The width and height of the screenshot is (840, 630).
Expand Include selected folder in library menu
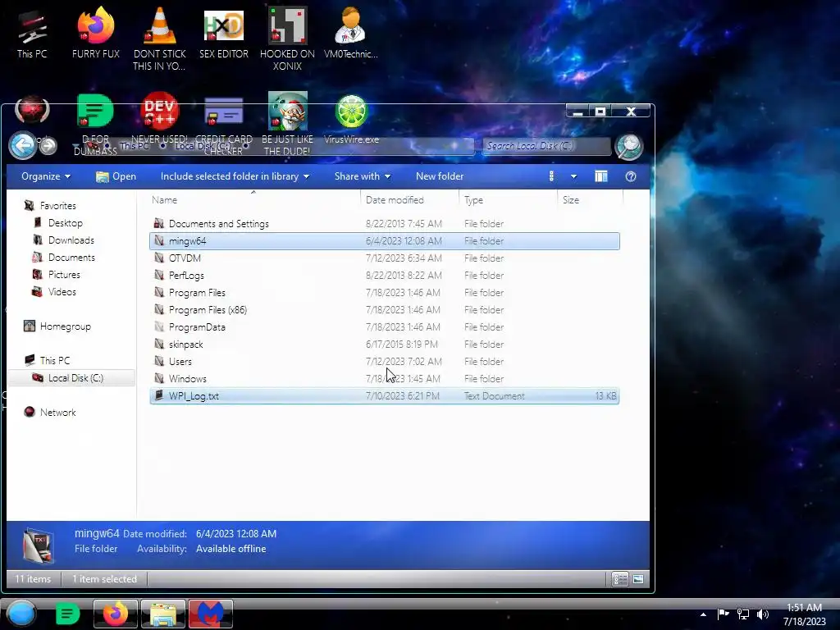tap(235, 176)
